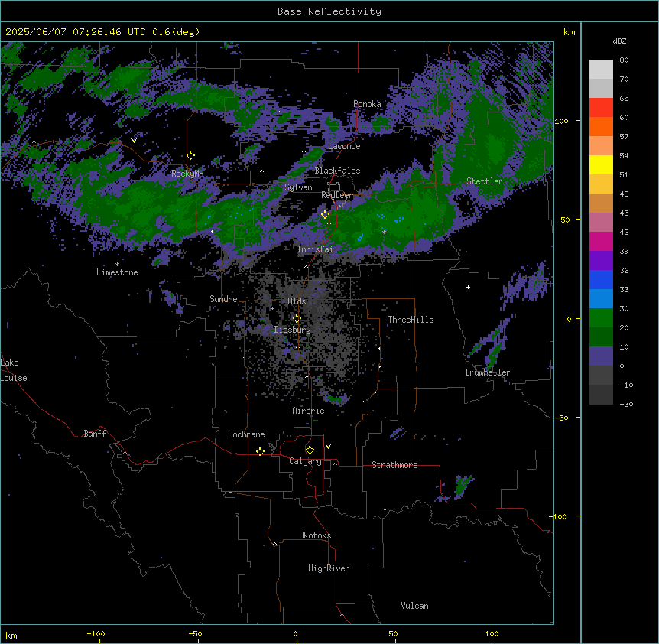The image size is (659, 644).
Task: Pick the purple 36-39 dBZ legend swatch
Action: click(601, 261)
